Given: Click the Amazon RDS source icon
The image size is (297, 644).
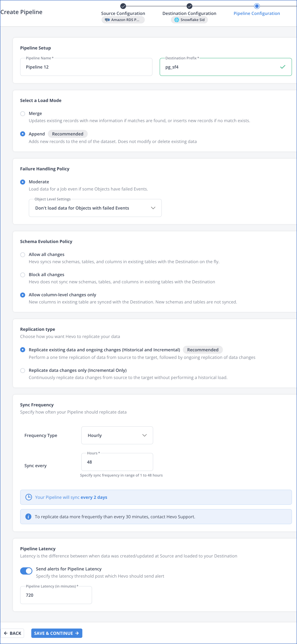Looking at the screenshot, I should (x=107, y=20).
